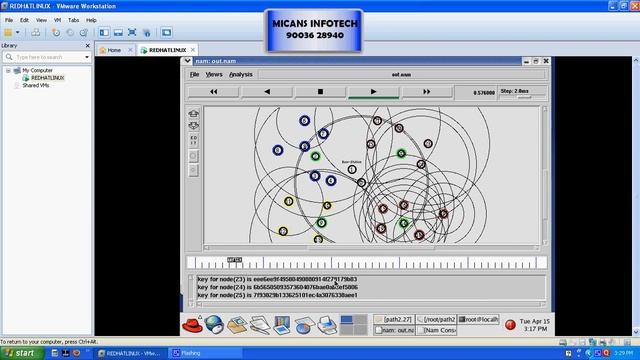Open the printer manager panel icon
This screenshot has height=360, width=640.
tap(327, 325)
